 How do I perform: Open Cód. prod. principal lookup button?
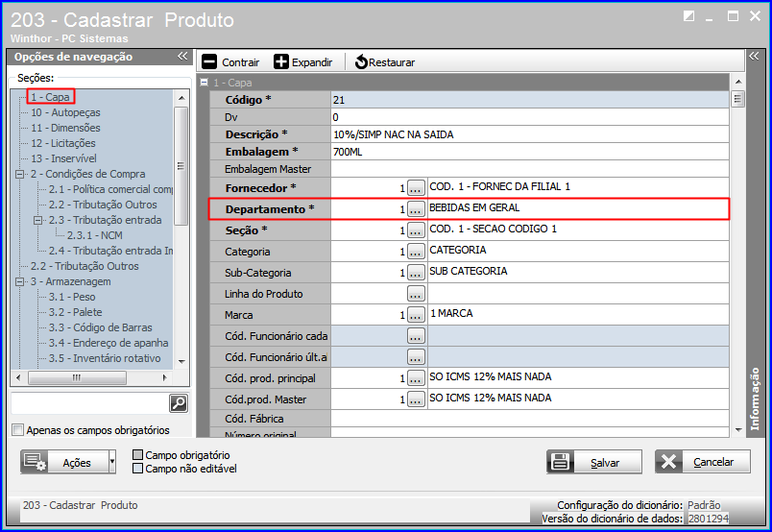[416, 378]
